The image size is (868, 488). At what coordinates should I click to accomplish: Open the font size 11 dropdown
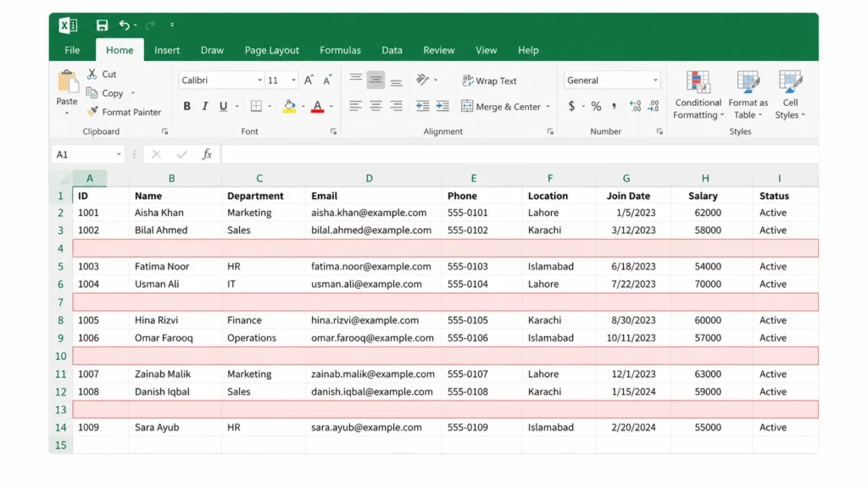[293, 80]
